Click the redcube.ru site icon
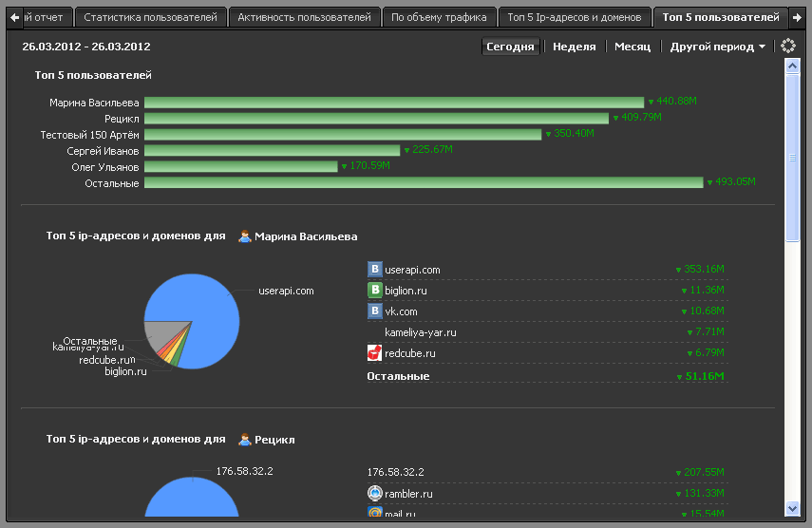The height and width of the screenshot is (528, 812). [x=375, y=353]
